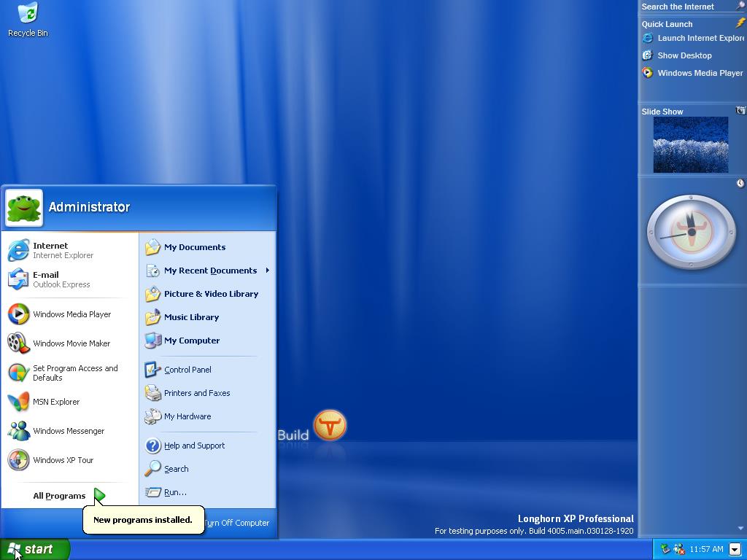Click Turn Off Computer
This screenshot has width=747, height=560.
tap(237, 523)
